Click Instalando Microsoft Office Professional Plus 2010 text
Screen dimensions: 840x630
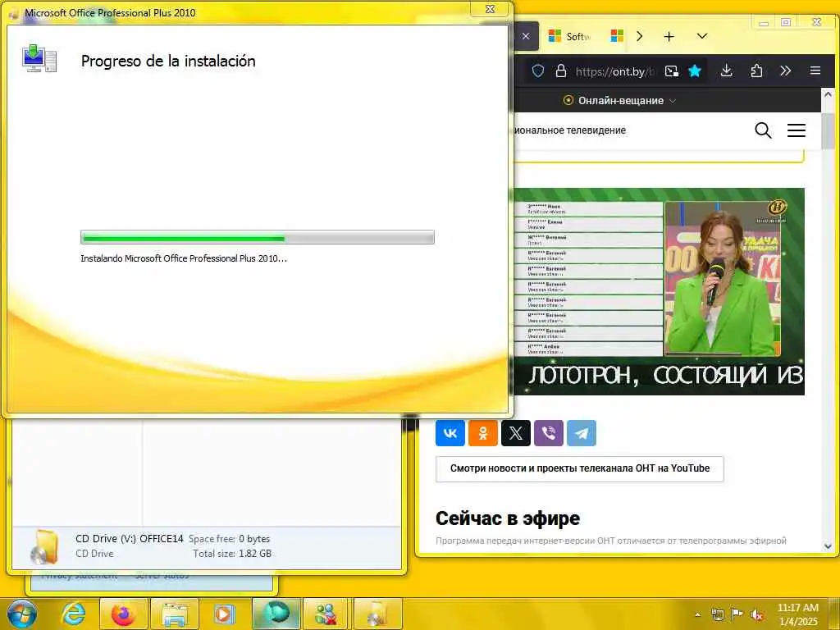coord(184,258)
